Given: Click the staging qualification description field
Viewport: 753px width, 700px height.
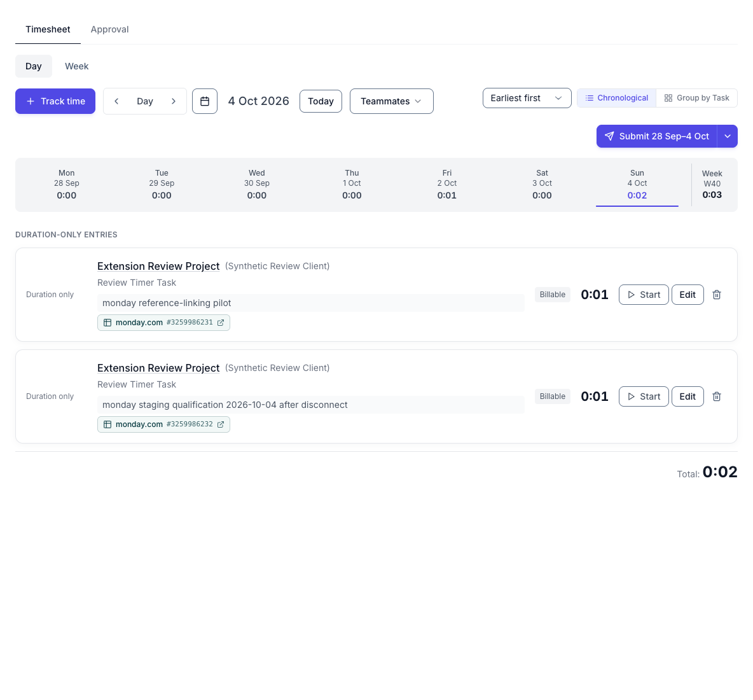Looking at the screenshot, I should [x=311, y=405].
